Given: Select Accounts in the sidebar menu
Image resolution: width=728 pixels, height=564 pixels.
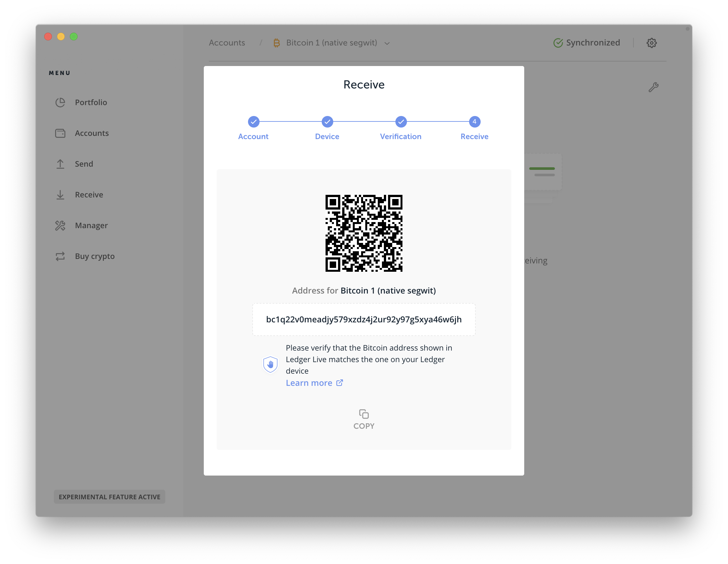Looking at the screenshot, I should coord(92,133).
